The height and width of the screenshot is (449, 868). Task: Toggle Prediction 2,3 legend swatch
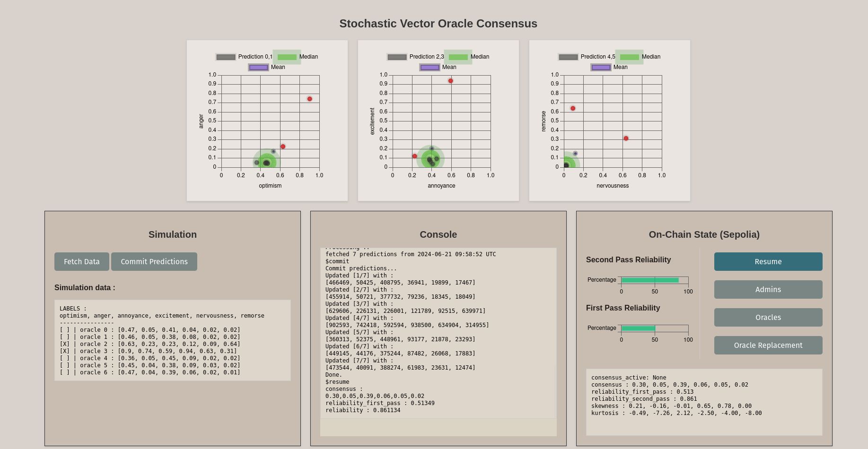(397, 57)
